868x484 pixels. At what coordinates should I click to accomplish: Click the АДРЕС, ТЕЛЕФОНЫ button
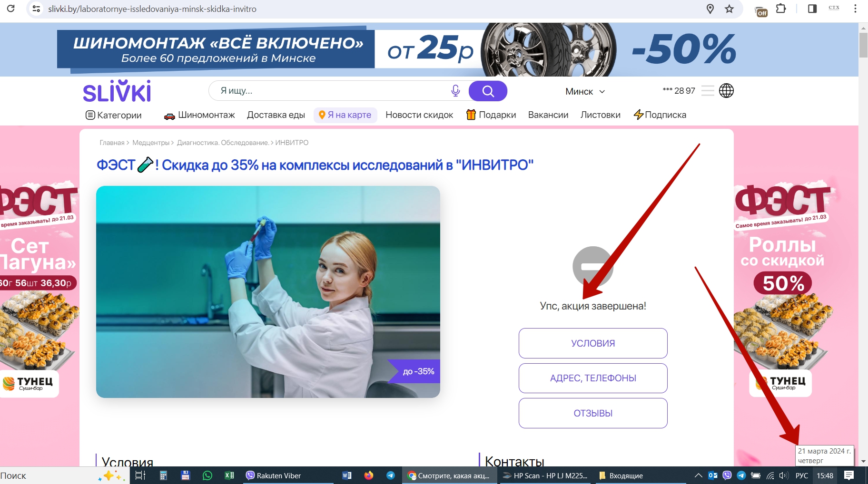(592, 378)
